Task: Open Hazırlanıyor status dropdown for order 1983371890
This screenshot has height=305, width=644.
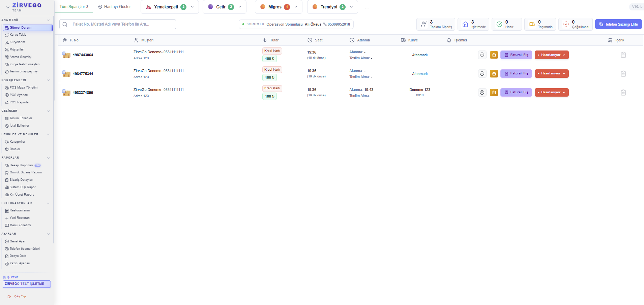Action: tap(552, 93)
